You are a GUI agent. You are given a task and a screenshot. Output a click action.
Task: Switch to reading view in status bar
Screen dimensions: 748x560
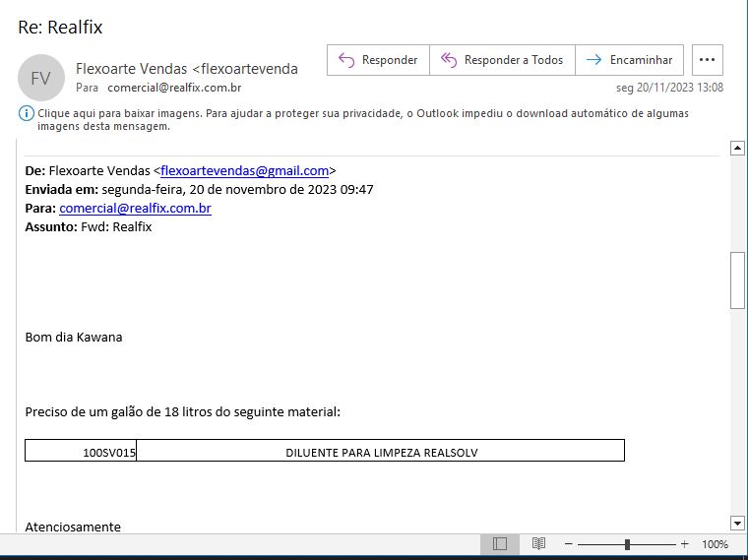(x=538, y=544)
